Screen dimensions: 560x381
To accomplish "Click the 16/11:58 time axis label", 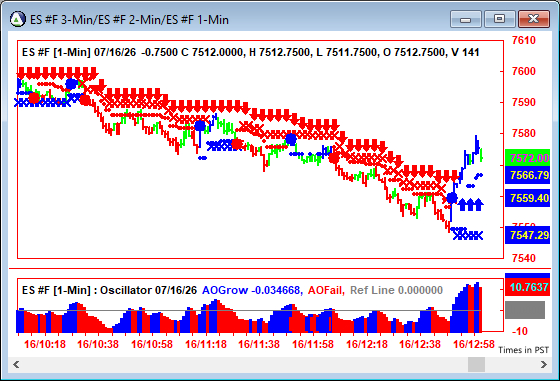I will point(313,344).
